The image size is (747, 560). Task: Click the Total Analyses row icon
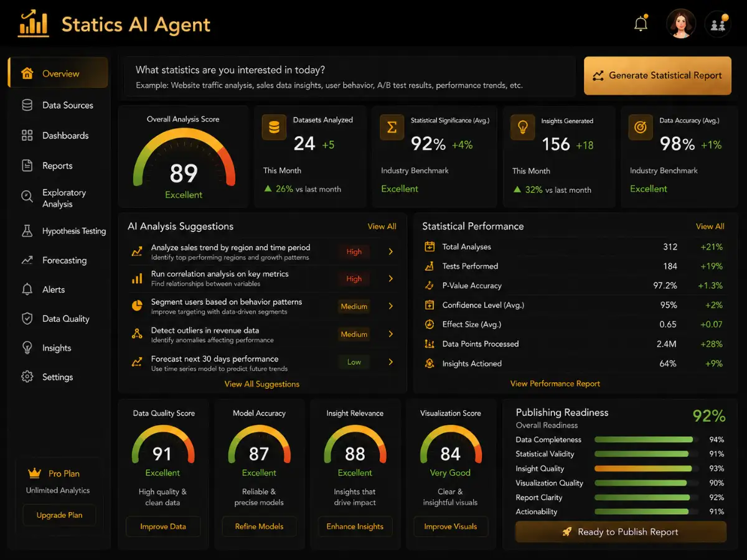pyautogui.click(x=429, y=247)
